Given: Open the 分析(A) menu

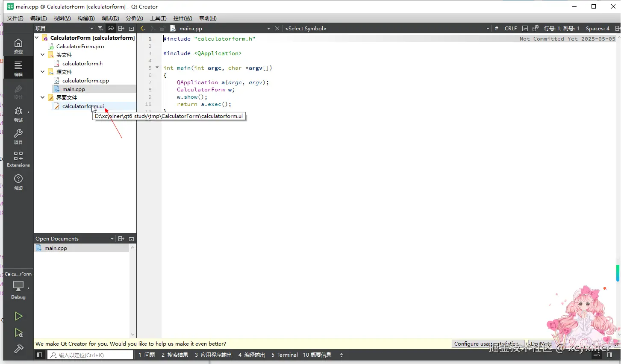Looking at the screenshot, I should click(x=134, y=18).
